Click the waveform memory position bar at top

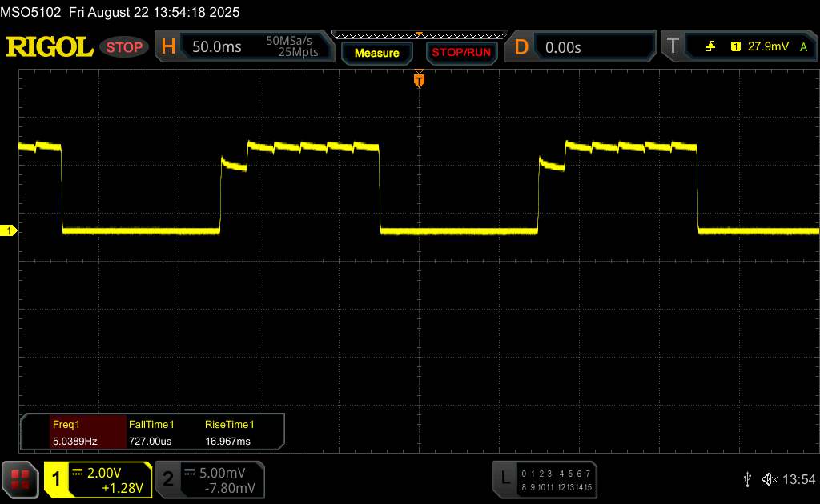click(x=418, y=34)
